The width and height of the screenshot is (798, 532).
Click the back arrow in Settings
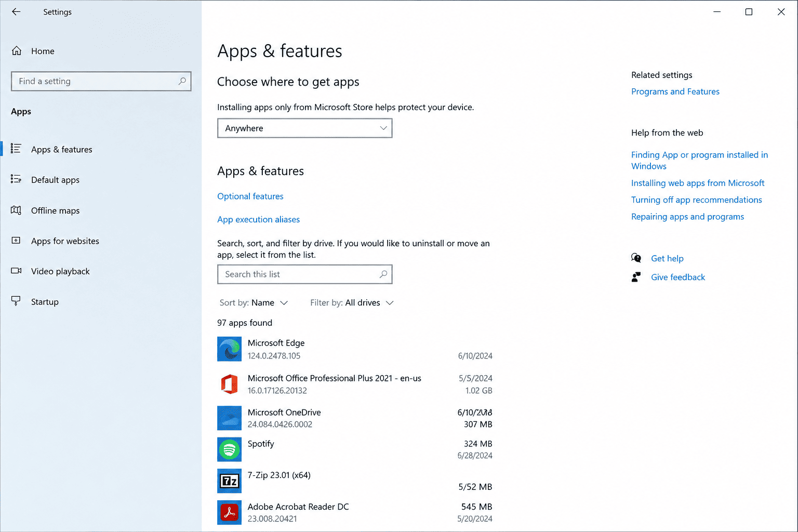tap(16, 11)
